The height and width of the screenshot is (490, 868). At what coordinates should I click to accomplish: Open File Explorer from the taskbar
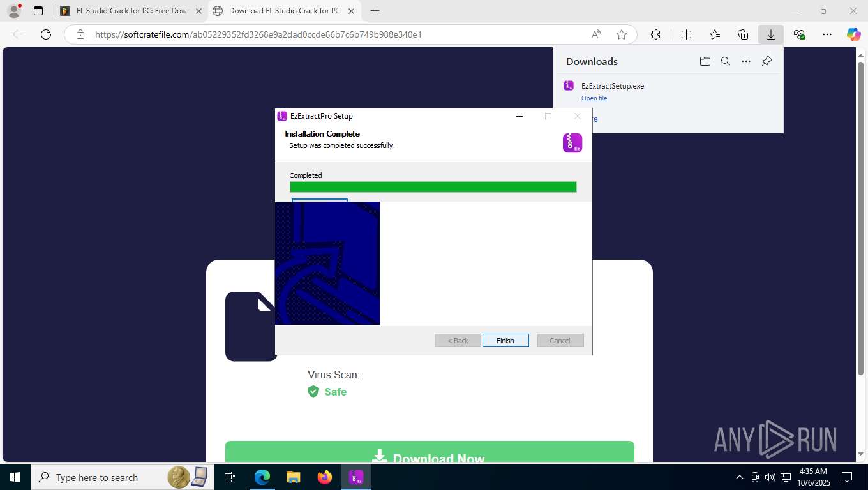click(294, 477)
